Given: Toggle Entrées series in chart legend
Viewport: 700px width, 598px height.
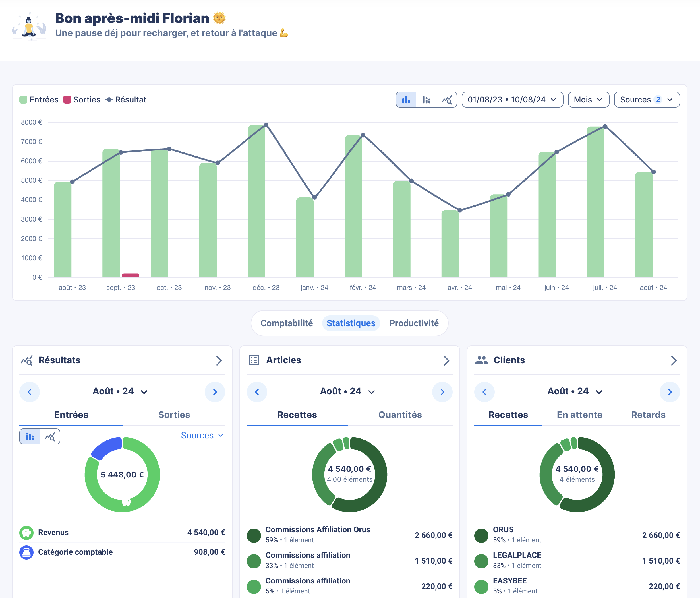Looking at the screenshot, I should pyautogui.click(x=39, y=100).
